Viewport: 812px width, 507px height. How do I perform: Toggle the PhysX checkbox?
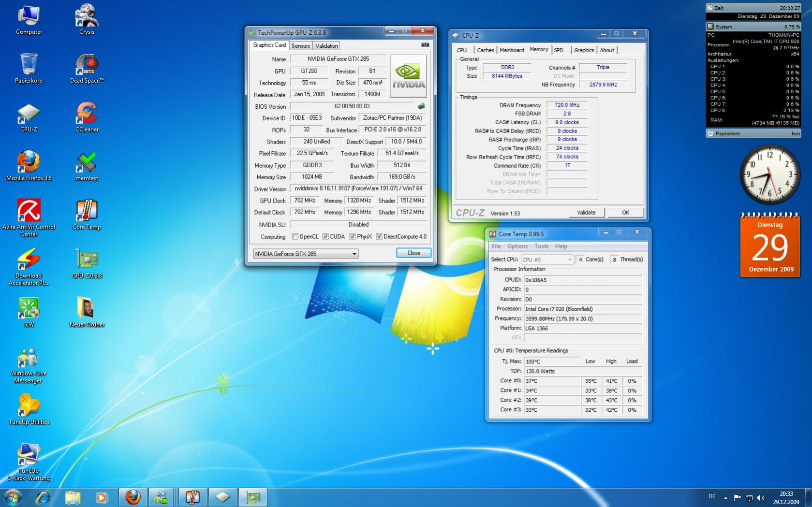353,237
